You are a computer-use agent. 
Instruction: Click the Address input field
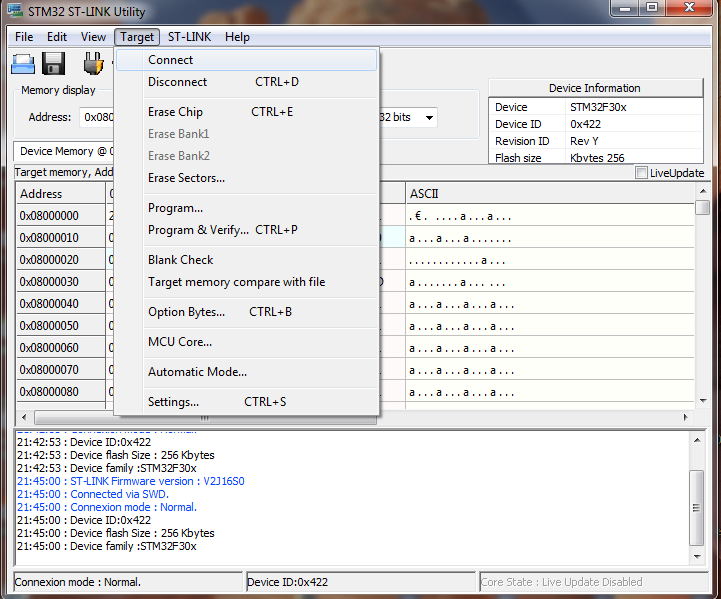97,117
